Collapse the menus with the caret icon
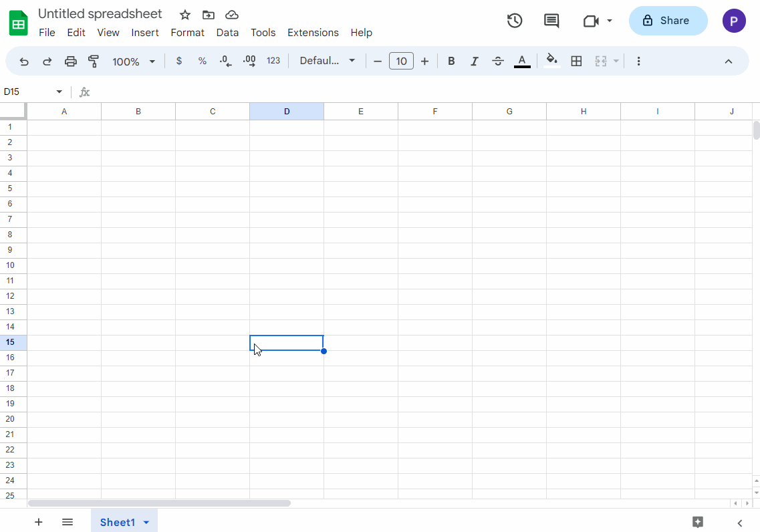760x532 pixels. tap(729, 61)
